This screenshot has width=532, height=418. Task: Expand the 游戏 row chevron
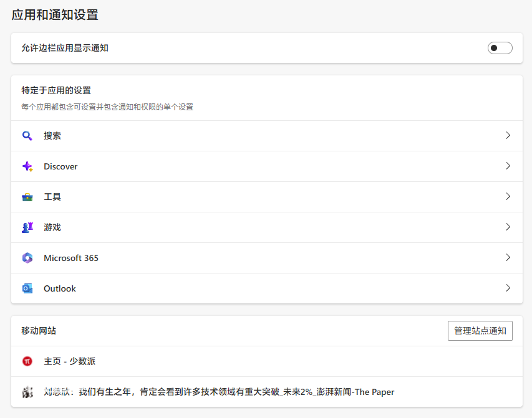pos(508,227)
